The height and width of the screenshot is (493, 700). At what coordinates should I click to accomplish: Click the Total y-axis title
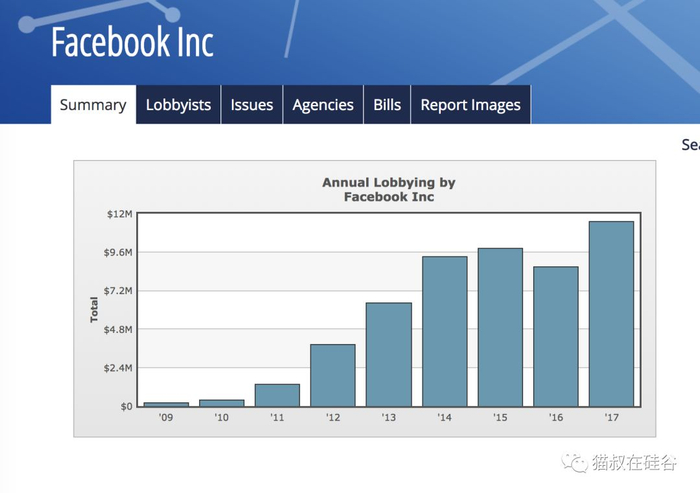coord(94,309)
